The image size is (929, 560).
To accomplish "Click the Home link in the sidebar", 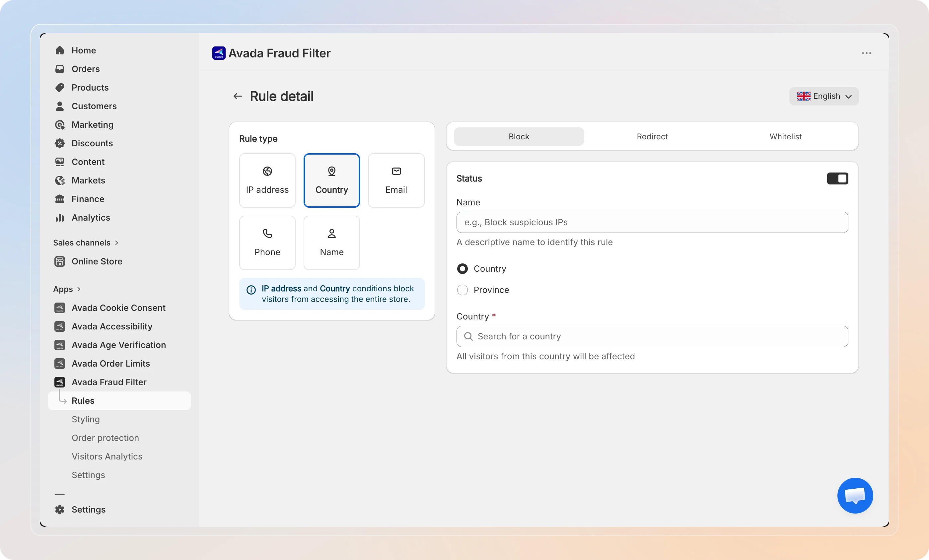I will tap(84, 50).
